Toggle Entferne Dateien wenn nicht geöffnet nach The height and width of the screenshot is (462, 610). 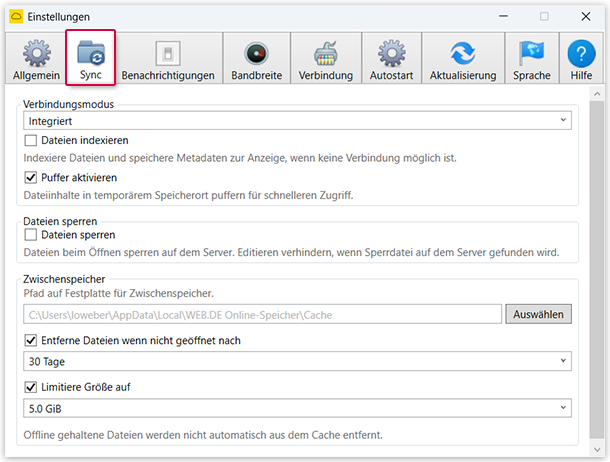[31, 340]
